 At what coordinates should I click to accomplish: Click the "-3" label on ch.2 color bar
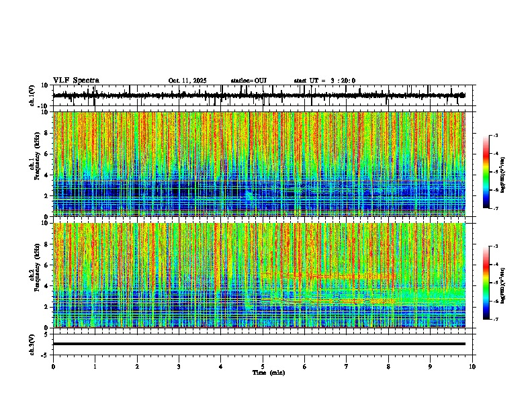pos(496,246)
